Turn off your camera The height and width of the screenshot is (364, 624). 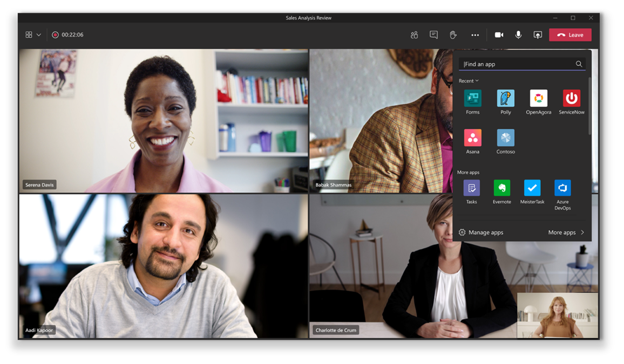click(x=498, y=35)
